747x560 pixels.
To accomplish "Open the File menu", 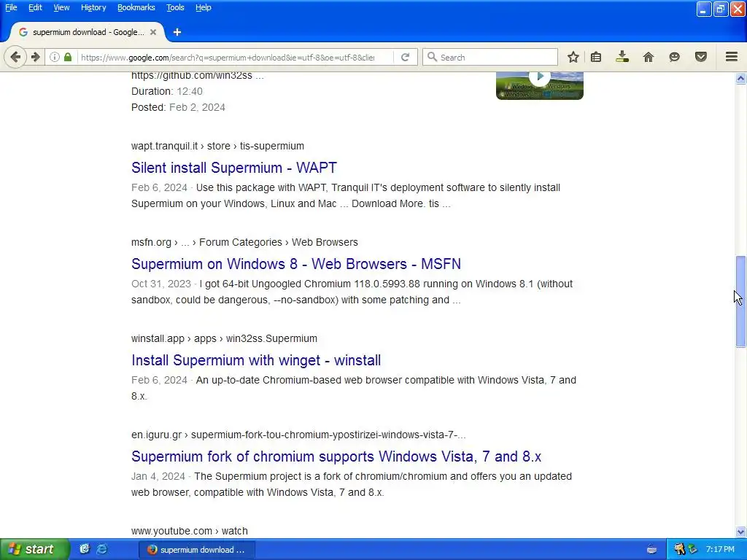I will [x=11, y=7].
